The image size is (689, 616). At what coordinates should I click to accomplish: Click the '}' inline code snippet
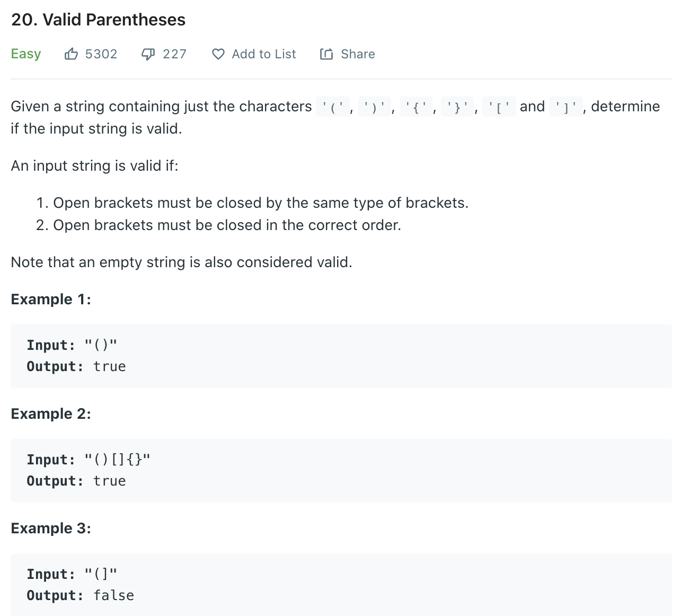[x=457, y=107]
